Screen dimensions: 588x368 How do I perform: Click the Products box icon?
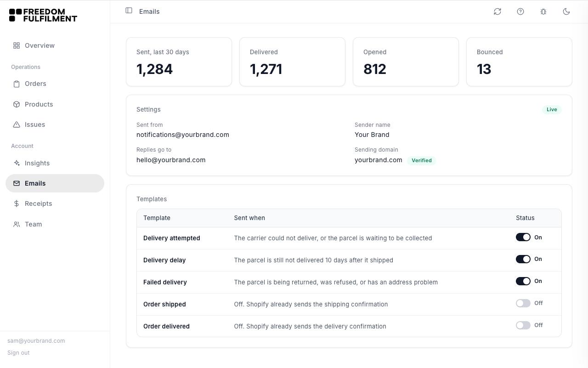click(17, 104)
